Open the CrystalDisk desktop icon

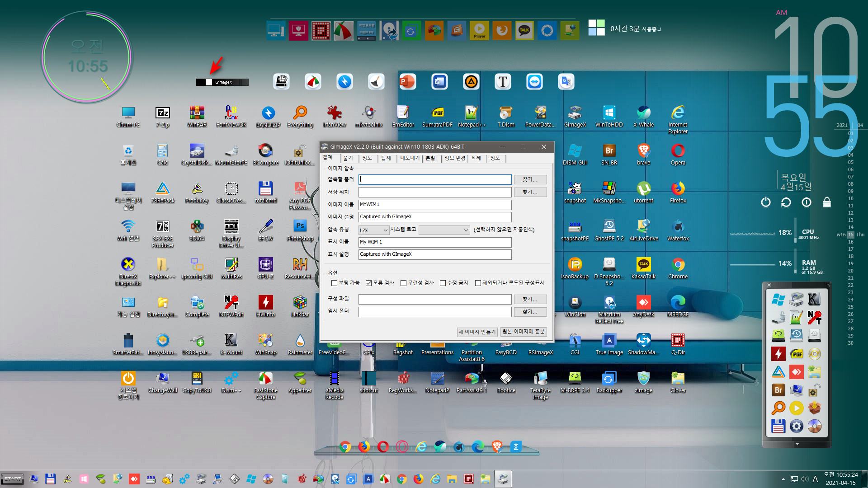[x=197, y=155]
